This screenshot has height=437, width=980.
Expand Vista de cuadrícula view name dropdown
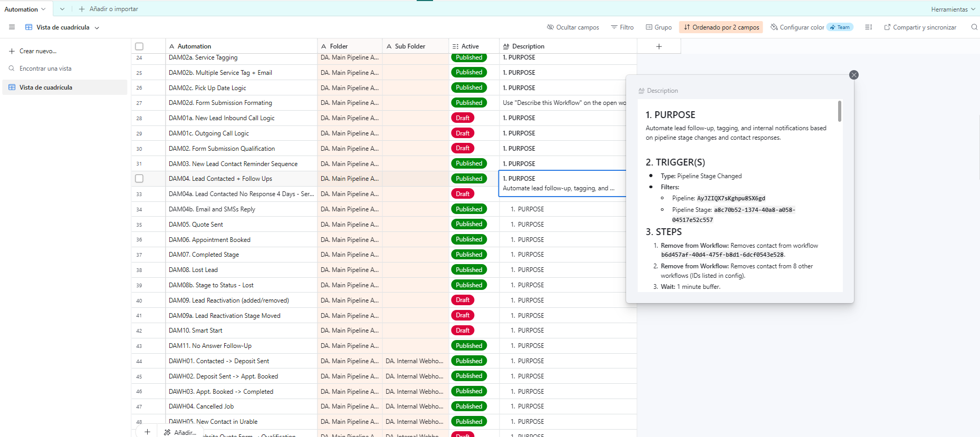(x=97, y=28)
